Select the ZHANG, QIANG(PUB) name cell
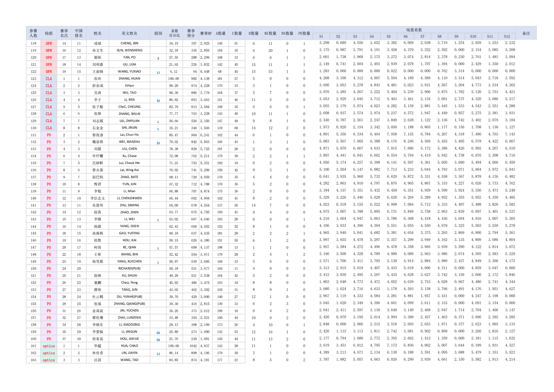 [x=129, y=304]
